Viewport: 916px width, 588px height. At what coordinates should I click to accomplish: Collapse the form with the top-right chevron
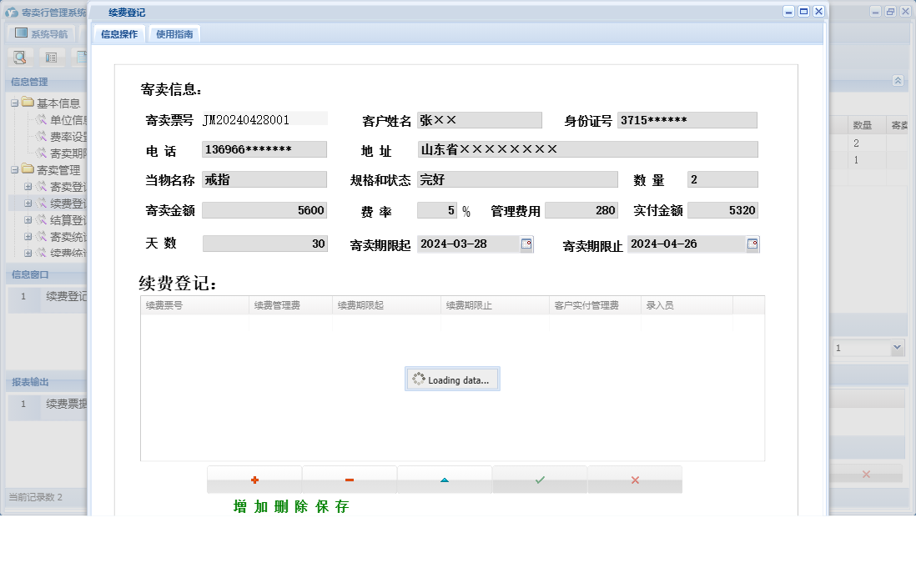(898, 81)
